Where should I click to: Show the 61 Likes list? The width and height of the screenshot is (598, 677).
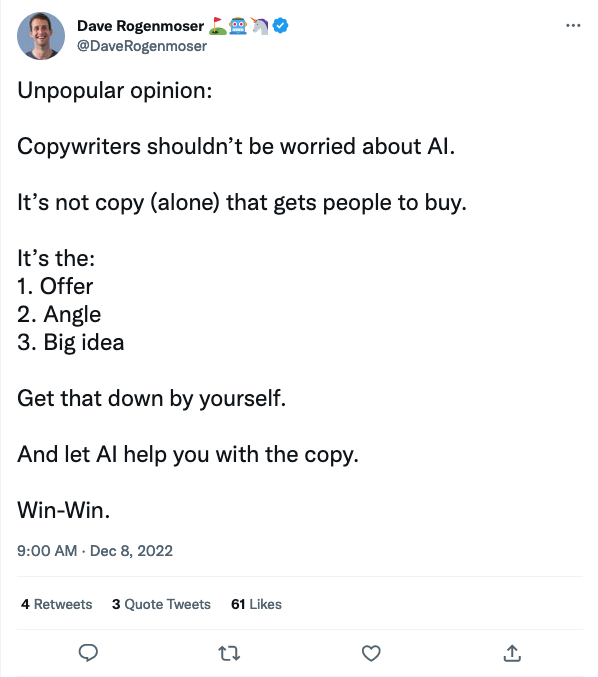[x=256, y=604]
